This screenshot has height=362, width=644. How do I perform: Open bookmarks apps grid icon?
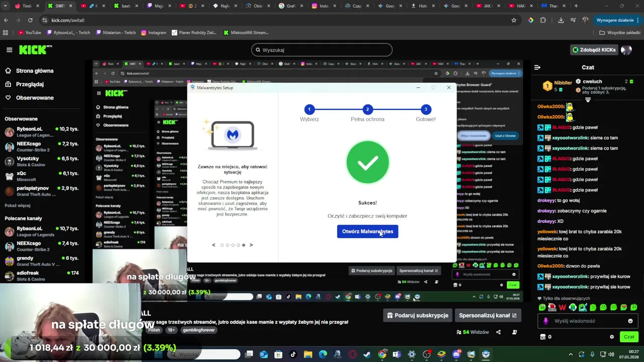(x=6, y=33)
